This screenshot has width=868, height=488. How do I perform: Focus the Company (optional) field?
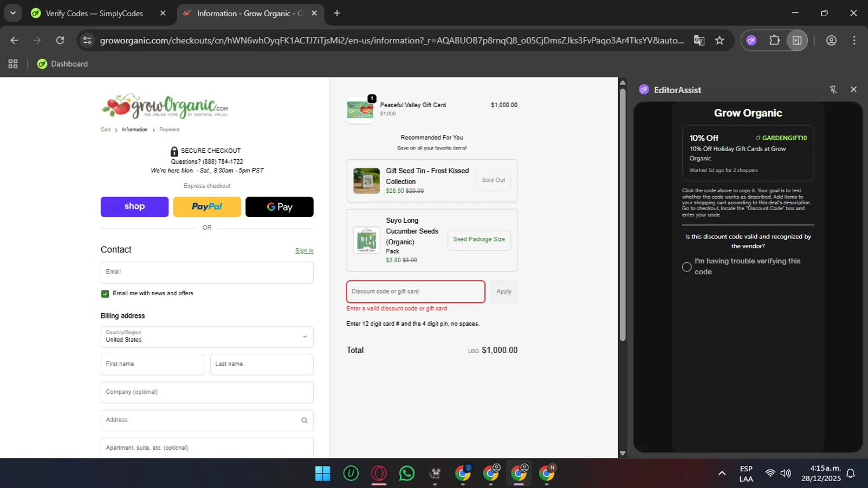tap(207, 392)
